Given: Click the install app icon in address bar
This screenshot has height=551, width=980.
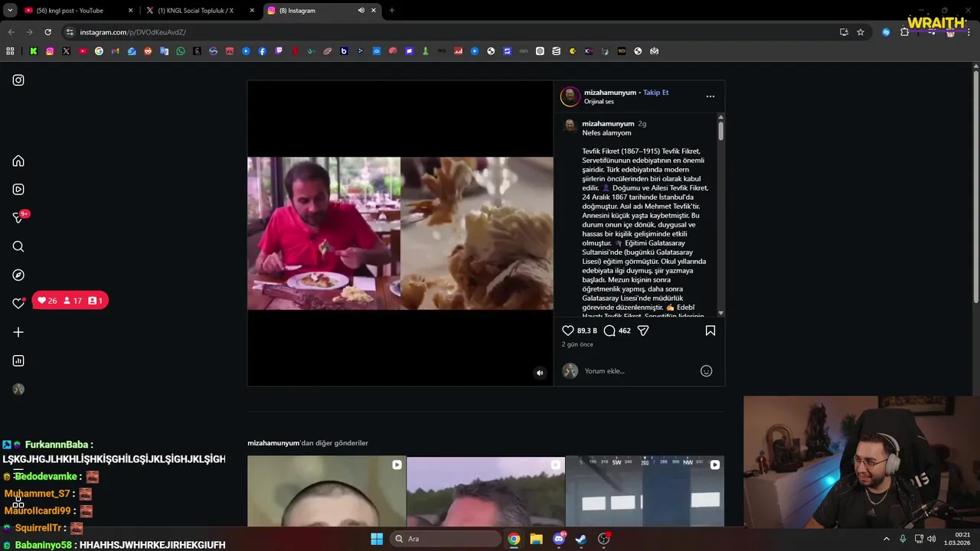Looking at the screenshot, I should 844,32.
